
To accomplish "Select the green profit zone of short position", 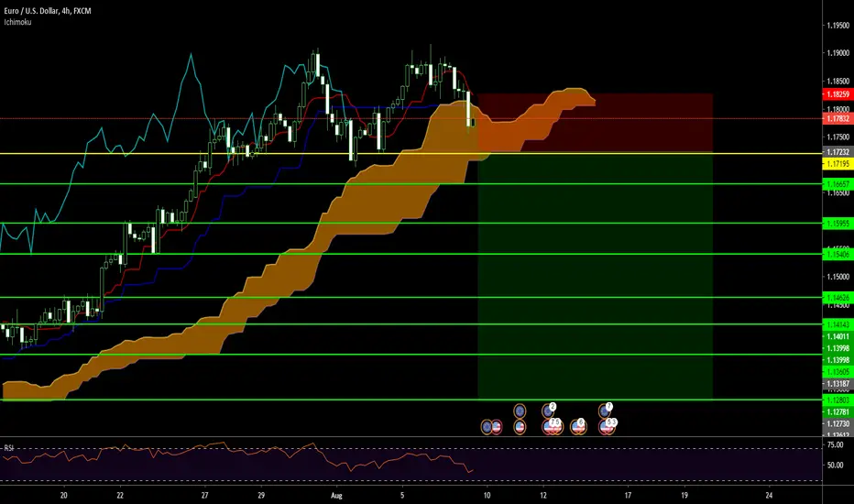I will point(596,276).
